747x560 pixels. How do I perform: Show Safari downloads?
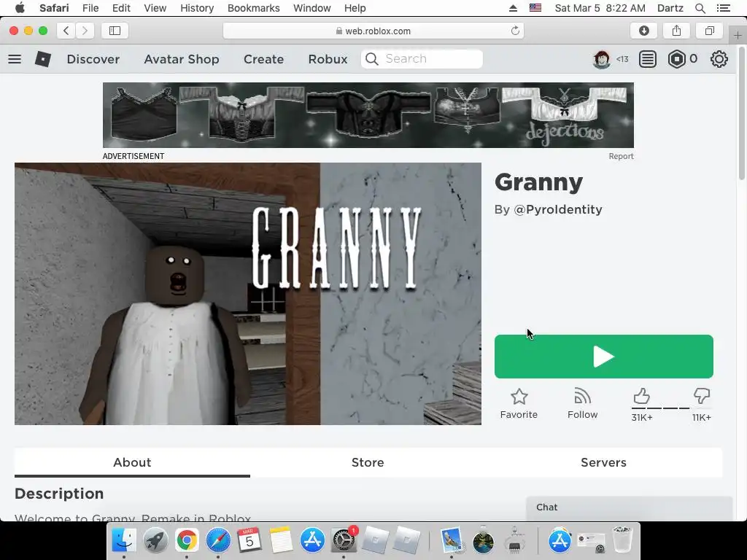643,31
